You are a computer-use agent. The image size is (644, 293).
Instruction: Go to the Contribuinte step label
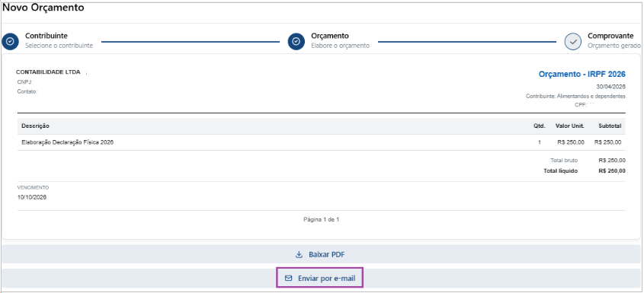pos(46,36)
